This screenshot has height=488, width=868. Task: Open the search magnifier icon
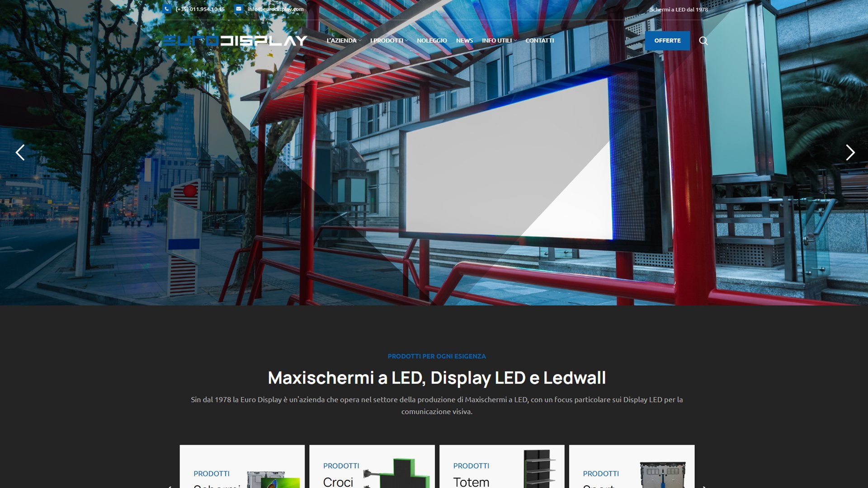[x=703, y=41]
